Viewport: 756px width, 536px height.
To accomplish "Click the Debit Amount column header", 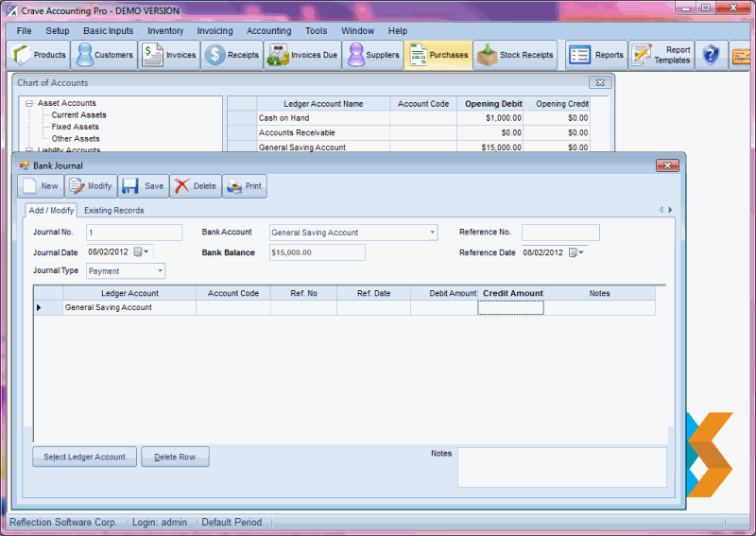I will [x=444, y=293].
